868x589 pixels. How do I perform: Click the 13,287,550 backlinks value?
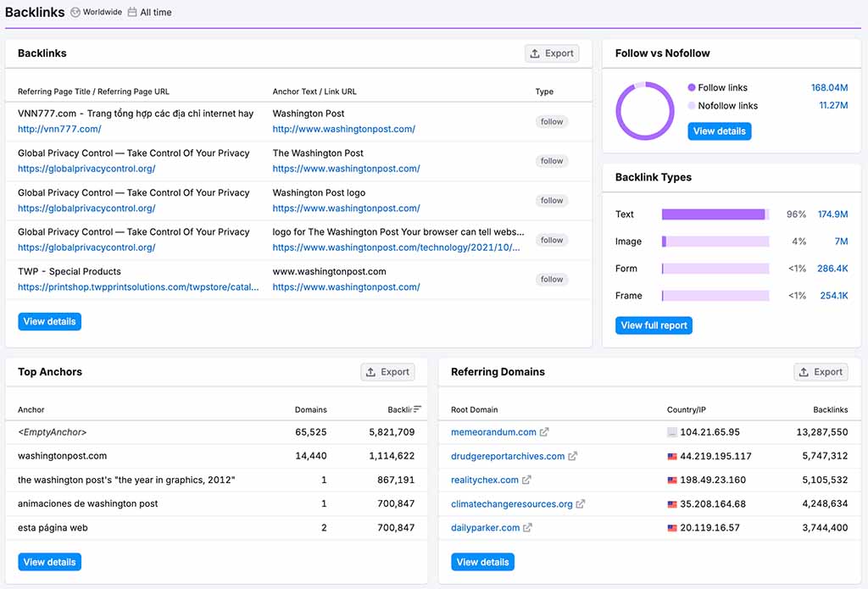coord(822,431)
